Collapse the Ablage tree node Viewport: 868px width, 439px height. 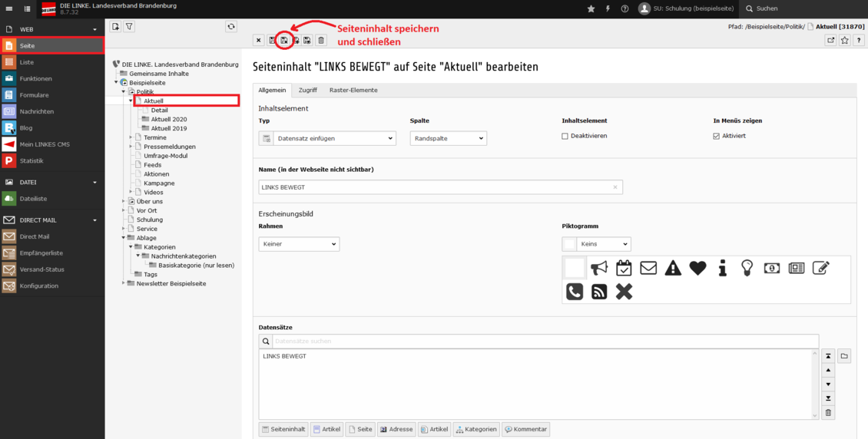[124, 238]
